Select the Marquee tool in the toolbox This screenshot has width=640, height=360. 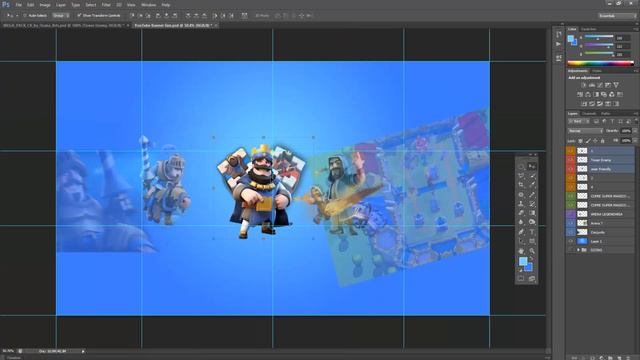coord(521,166)
